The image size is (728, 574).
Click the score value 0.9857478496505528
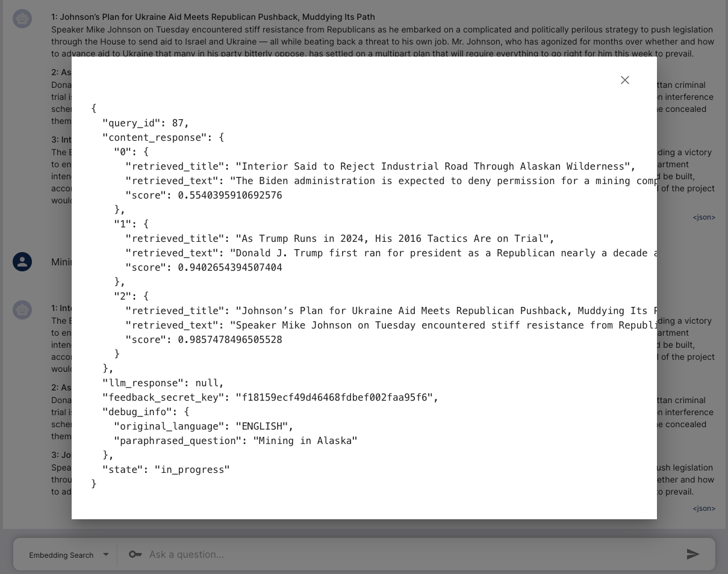230,340
